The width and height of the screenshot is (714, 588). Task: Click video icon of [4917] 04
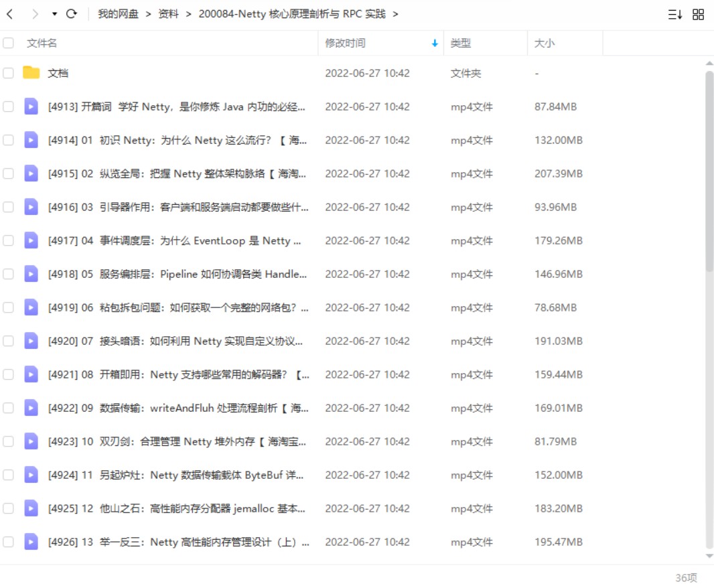pos(31,240)
